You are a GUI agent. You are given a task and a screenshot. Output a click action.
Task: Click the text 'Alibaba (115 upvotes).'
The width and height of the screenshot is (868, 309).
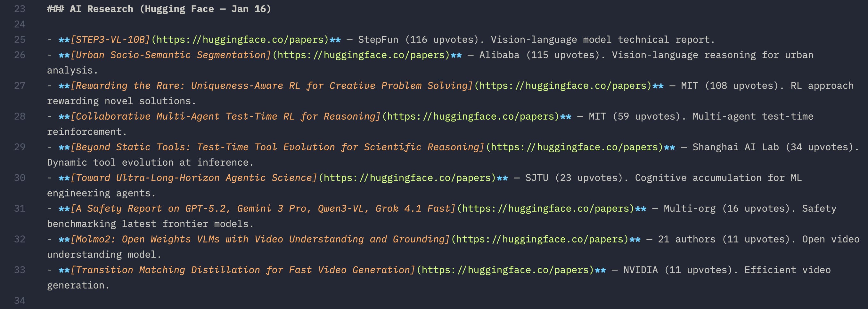(x=542, y=55)
